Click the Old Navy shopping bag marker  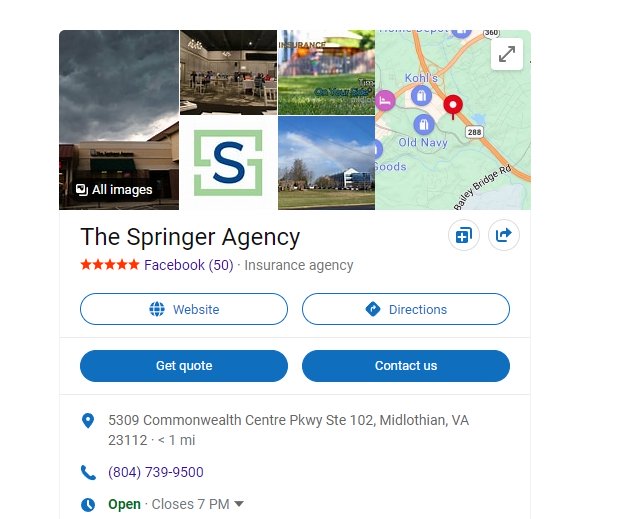click(424, 124)
